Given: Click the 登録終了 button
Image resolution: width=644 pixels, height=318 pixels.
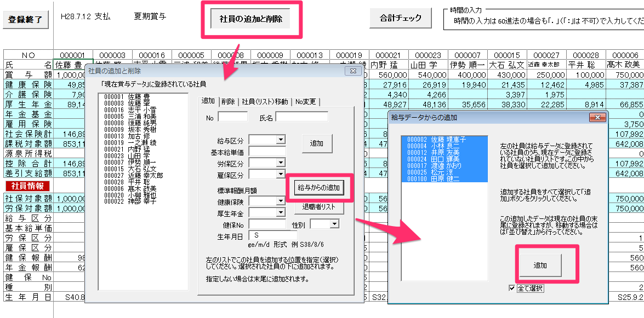Looking at the screenshot, I should (25, 20).
